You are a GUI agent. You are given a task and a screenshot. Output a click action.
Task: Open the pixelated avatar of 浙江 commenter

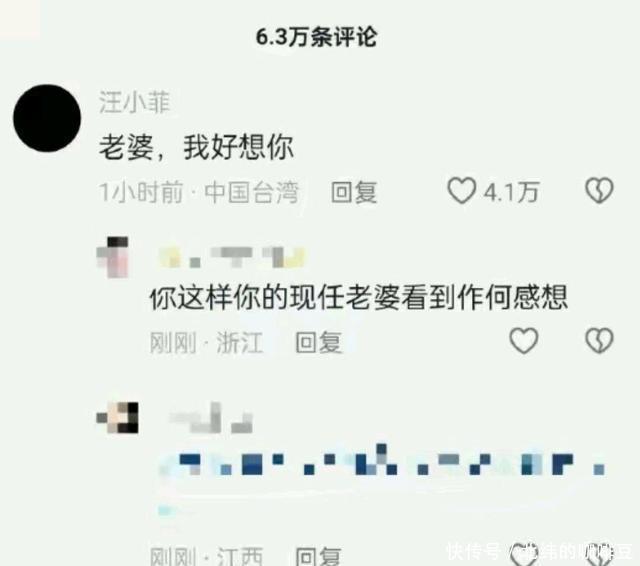[113, 257]
